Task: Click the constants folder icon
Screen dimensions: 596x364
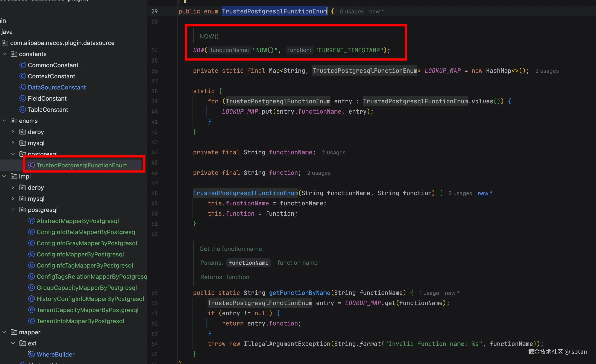Action: click(x=14, y=54)
